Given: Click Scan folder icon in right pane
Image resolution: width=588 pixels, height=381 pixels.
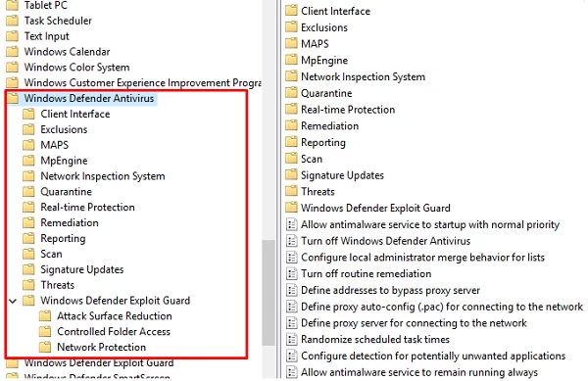Looking at the screenshot, I should (291, 159).
